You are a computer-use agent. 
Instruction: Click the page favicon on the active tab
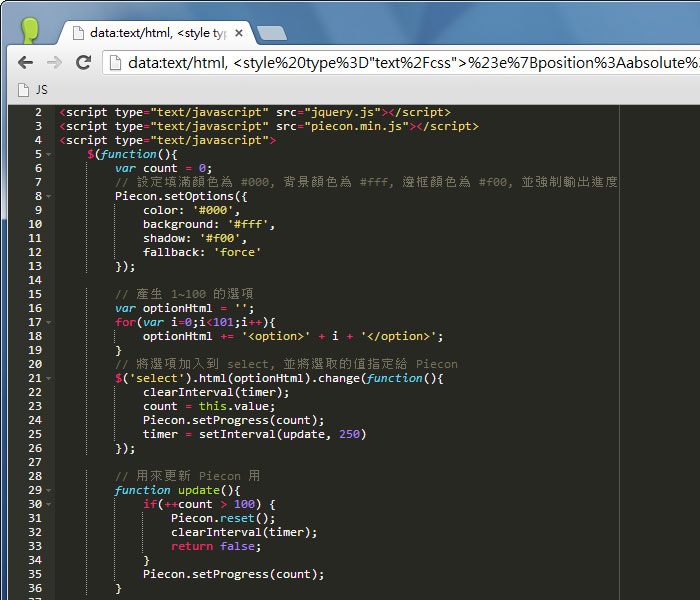tap(75, 32)
